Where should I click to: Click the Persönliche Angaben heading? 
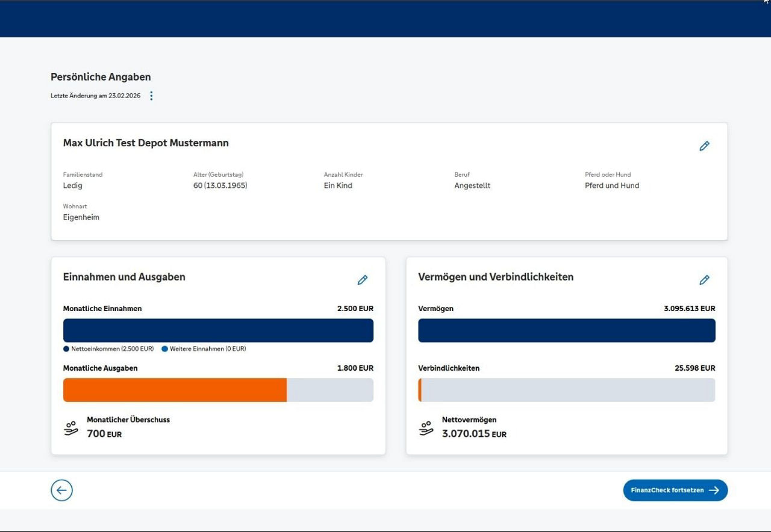(x=100, y=76)
